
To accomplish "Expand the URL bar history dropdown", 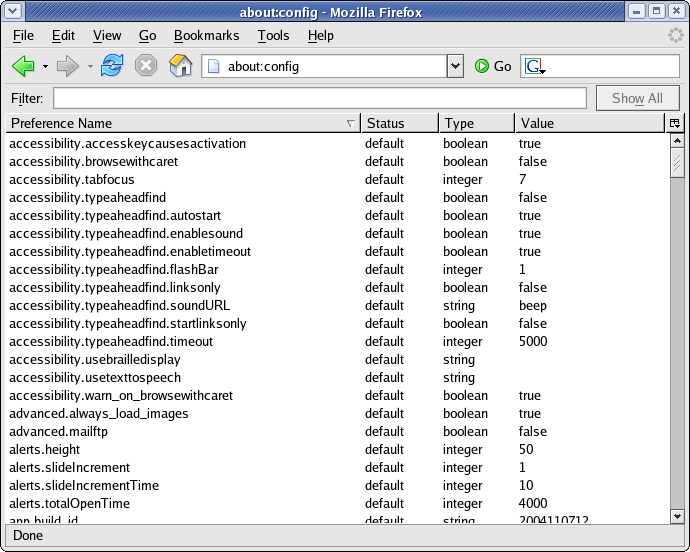I will coord(455,67).
